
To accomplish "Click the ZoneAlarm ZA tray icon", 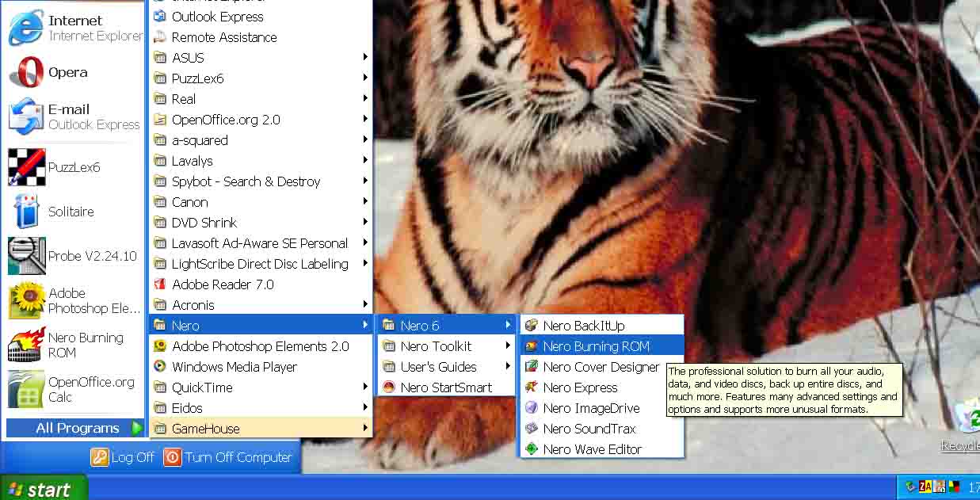I will 925,486.
